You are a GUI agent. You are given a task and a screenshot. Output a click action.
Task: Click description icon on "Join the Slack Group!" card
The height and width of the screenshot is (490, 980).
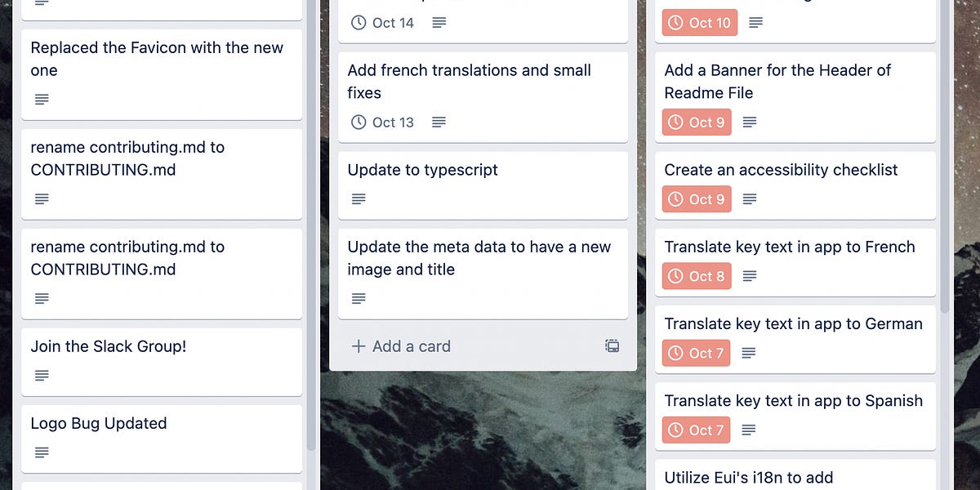click(x=42, y=375)
